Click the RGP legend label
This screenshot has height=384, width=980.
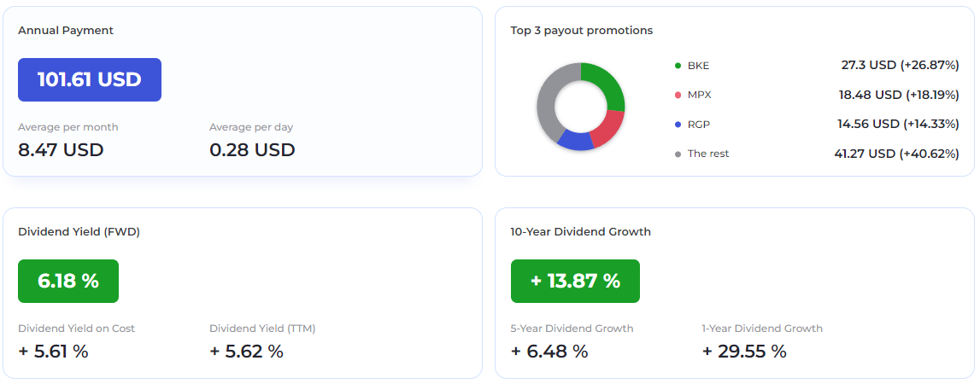[699, 125]
